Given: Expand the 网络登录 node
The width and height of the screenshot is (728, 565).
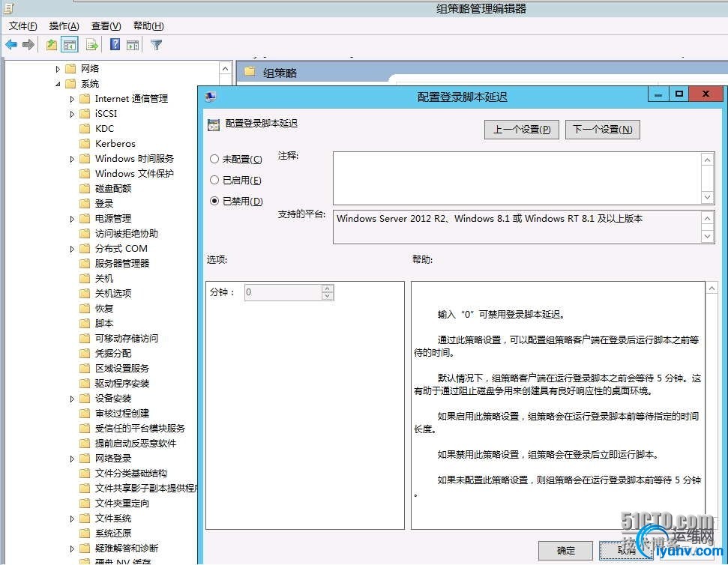Looking at the screenshot, I should [72, 459].
